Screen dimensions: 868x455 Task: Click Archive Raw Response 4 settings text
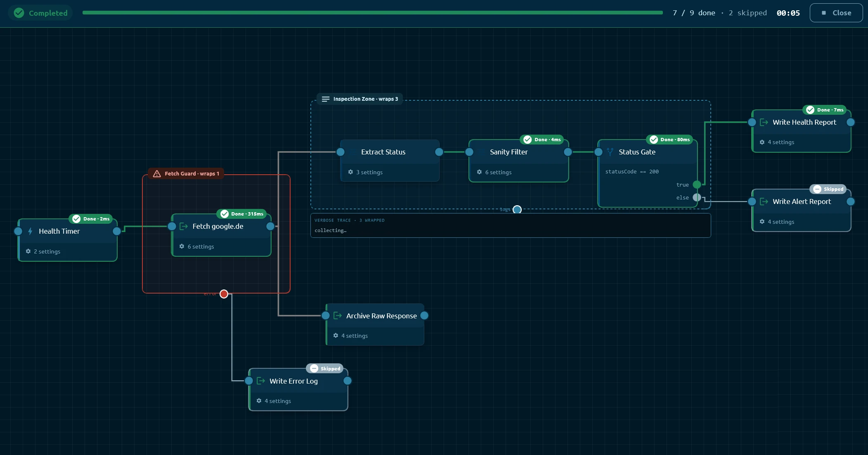coord(355,336)
